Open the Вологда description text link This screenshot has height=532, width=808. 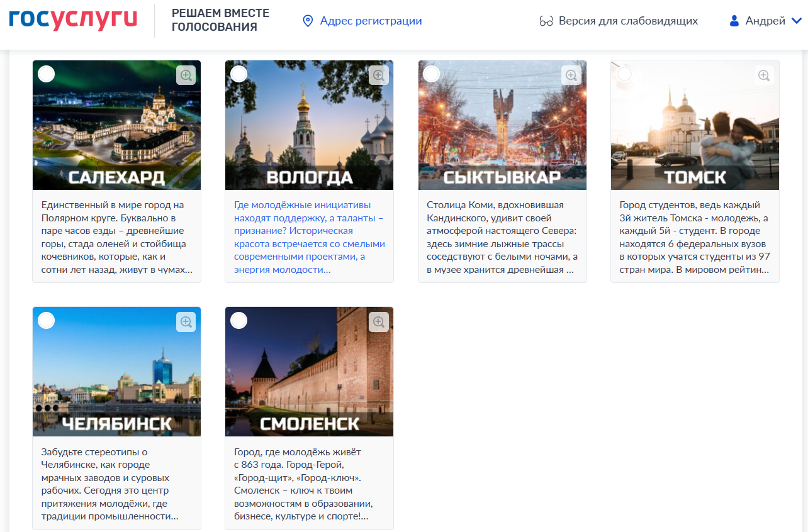point(308,237)
